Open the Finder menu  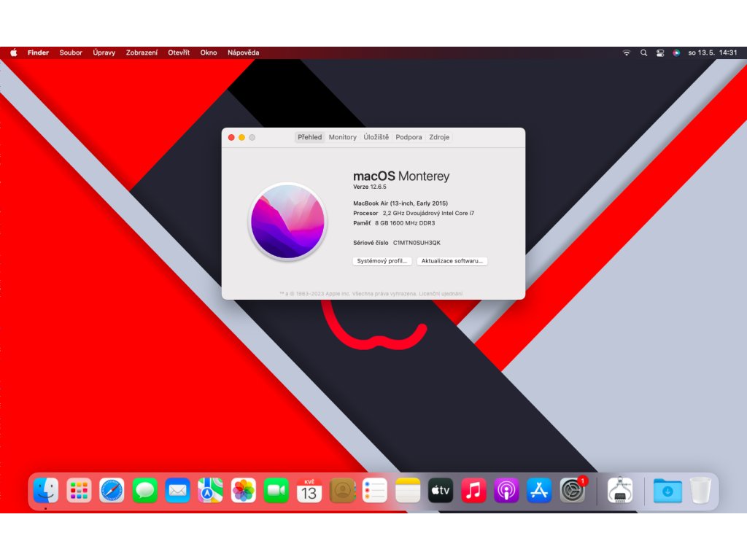pyautogui.click(x=38, y=52)
